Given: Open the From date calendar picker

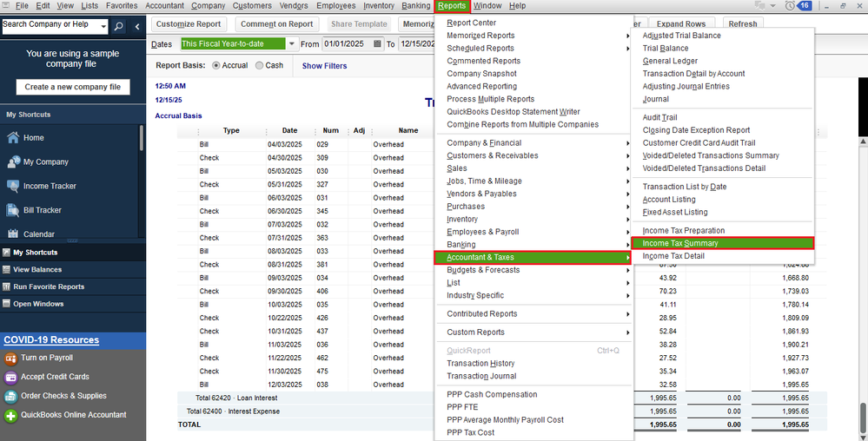Looking at the screenshot, I should pos(377,43).
